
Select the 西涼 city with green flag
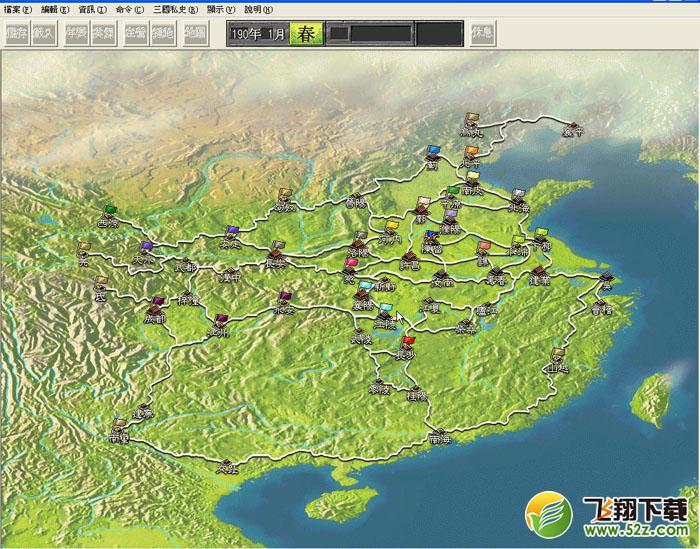(108, 217)
